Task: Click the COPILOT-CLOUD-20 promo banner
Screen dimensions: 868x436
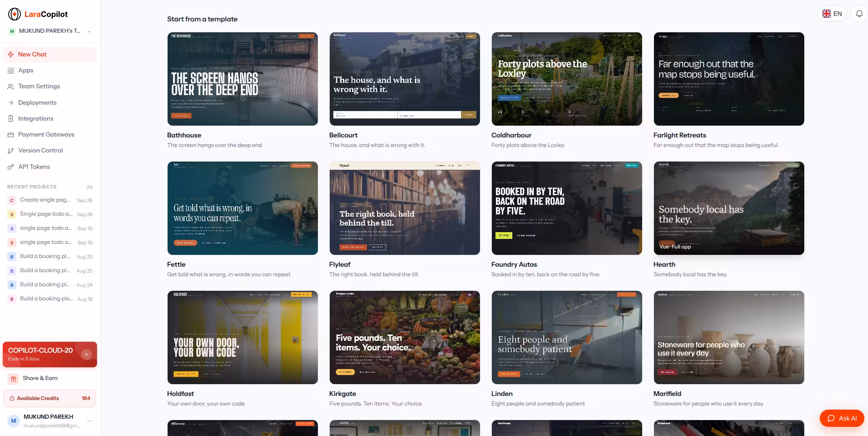Action: [x=50, y=355]
